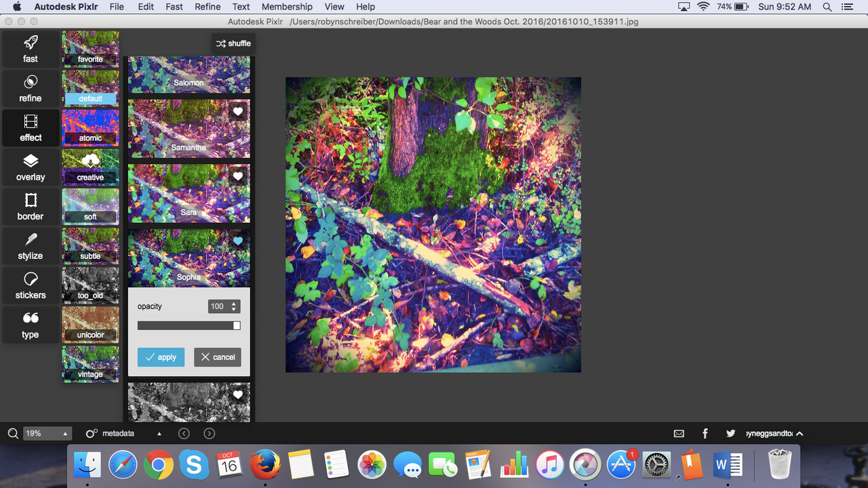Choose the Sara effect
This screenshot has height=488, width=868.
(x=189, y=193)
